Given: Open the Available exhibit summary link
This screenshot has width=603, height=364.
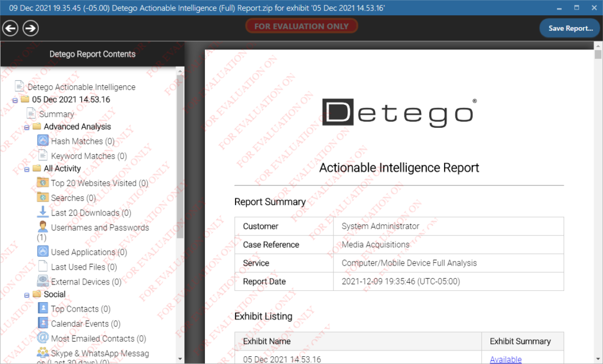Looking at the screenshot, I should point(506,359).
